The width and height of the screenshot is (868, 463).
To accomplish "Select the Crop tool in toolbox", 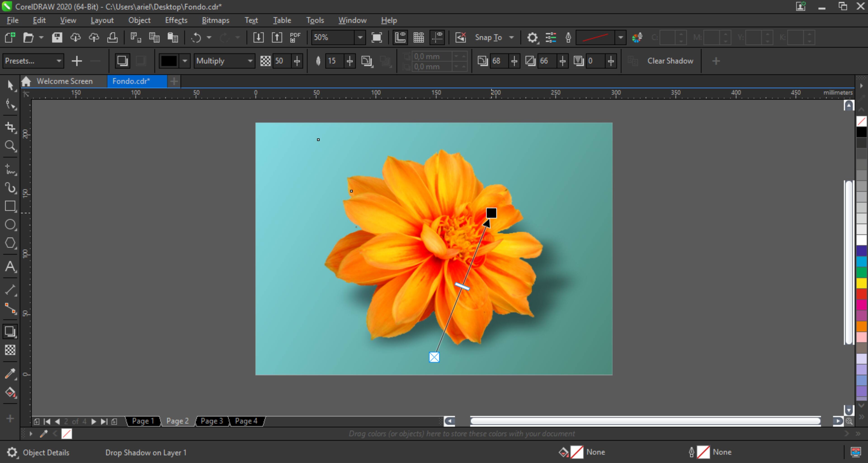I will pyautogui.click(x=10, y=127).
